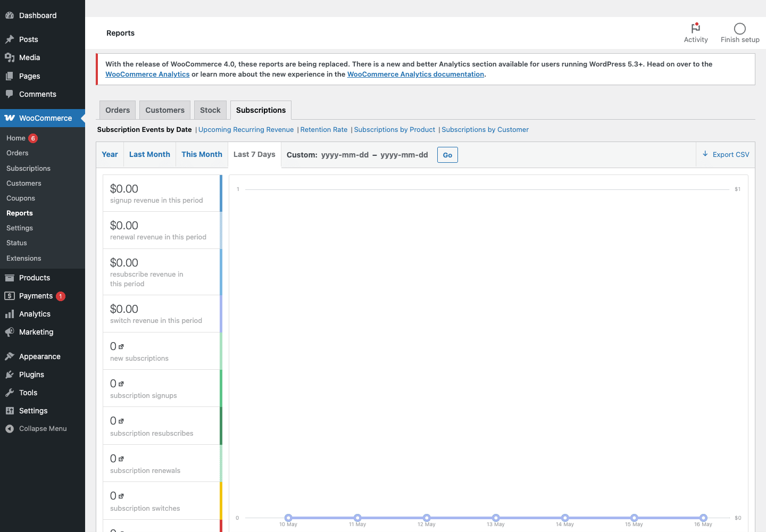The height and width of the screenshot is (532, 766).
Task: Open subscription switches external link icon
Action: click(121, 496)
